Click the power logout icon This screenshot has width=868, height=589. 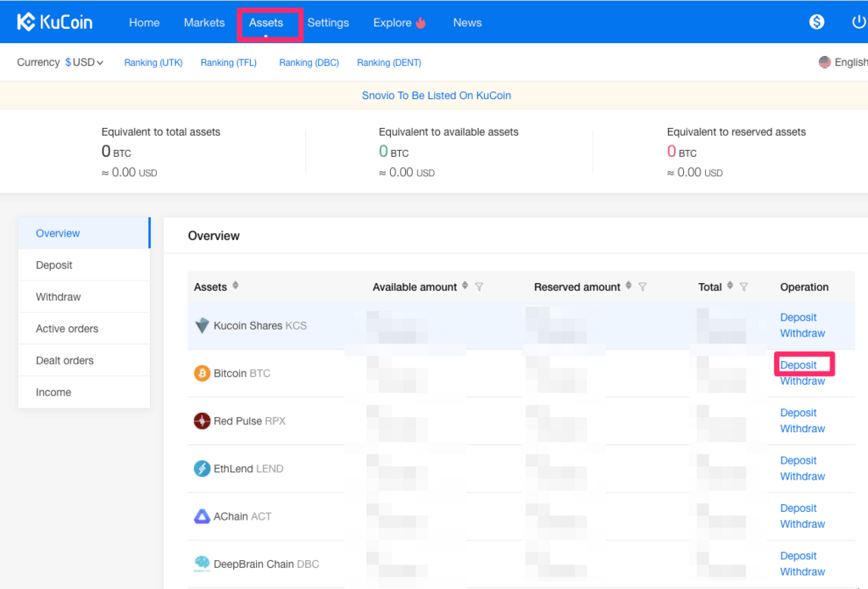click(x=859, y=22)
